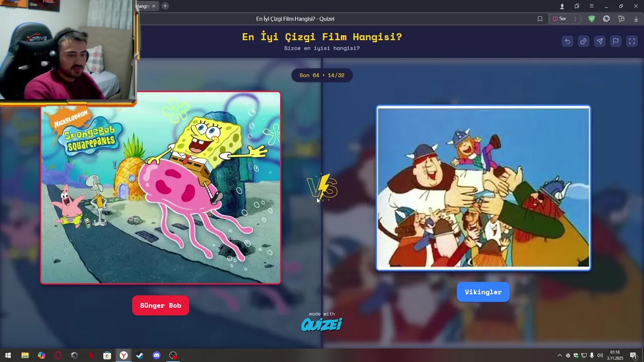
Task: Open Opera browser from the taskbar
Action: point(58,355)
